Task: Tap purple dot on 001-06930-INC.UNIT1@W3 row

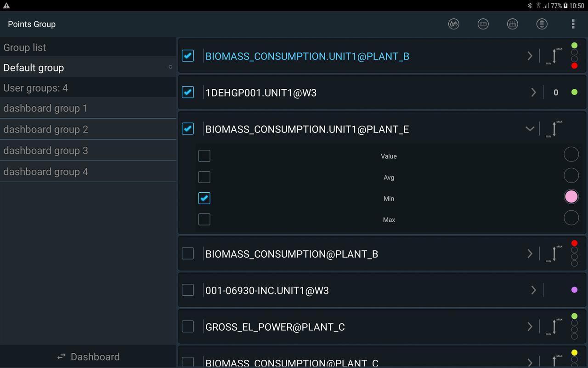Action: 574,290
